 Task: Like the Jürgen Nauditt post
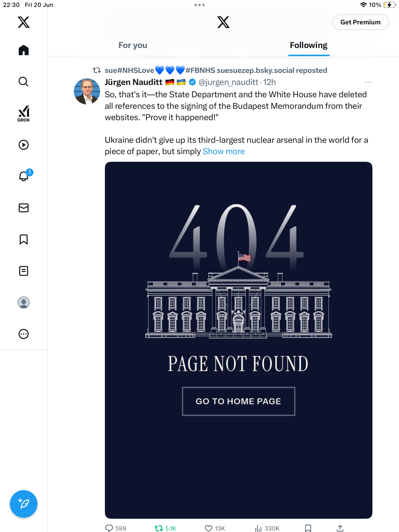point(215,528)
